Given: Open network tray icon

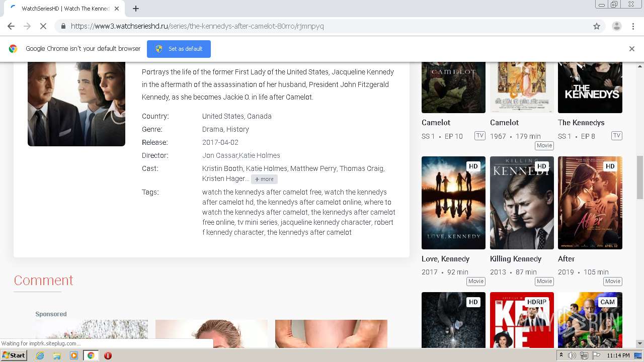Looking at the screenshot, I should click(584, 355).
